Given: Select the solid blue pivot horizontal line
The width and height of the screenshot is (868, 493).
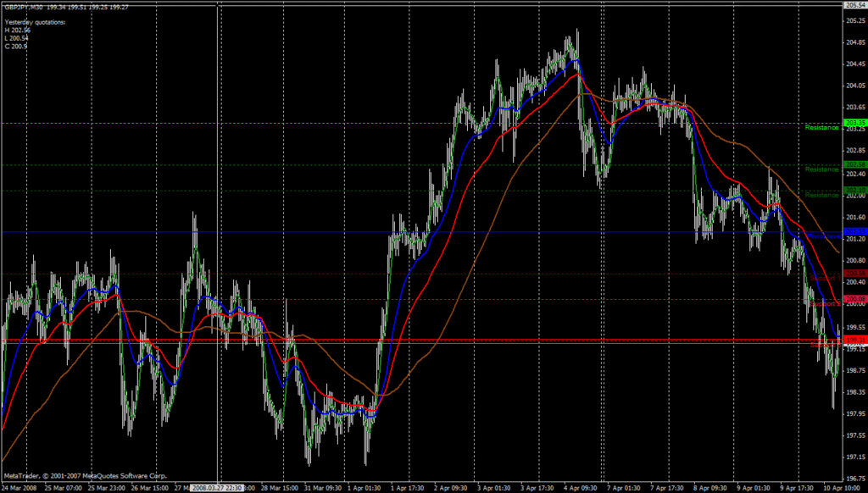Looking at the screenshot, I should click(420, 232).
